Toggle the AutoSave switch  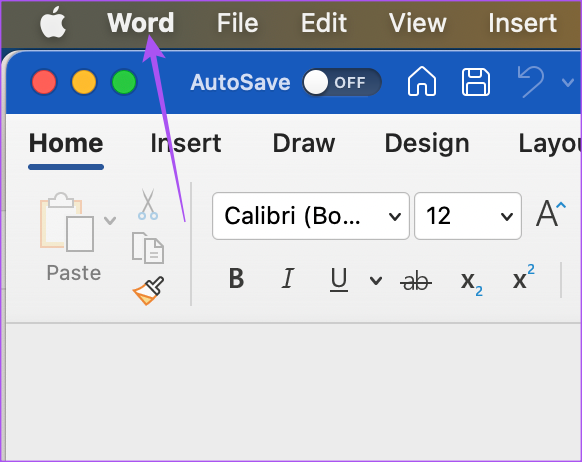click(342, 82)
